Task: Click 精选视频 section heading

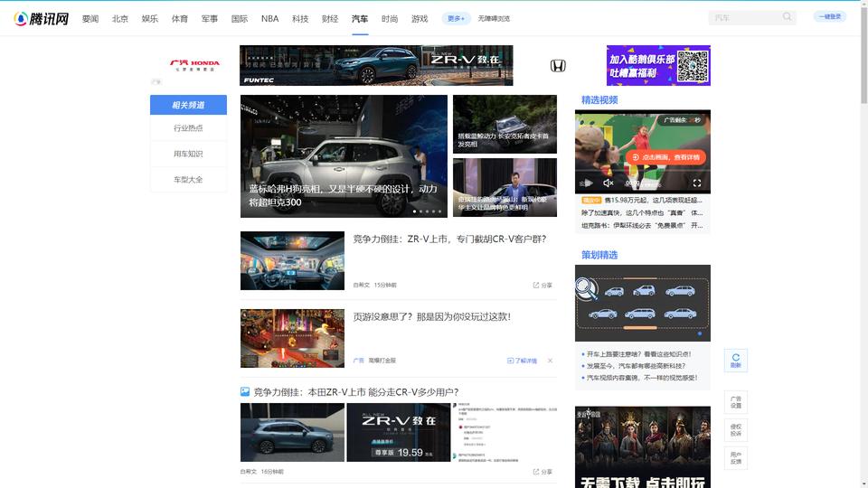Action: (599, 99)
